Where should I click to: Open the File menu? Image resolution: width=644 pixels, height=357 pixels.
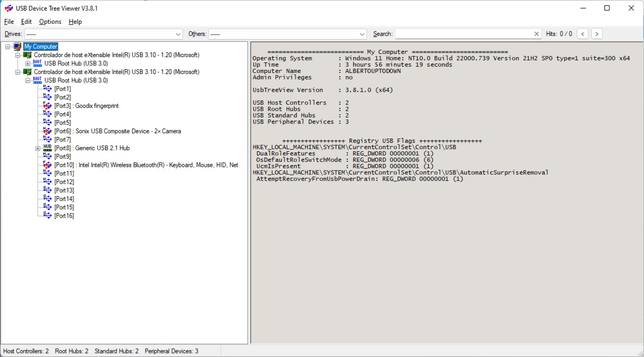9,21
